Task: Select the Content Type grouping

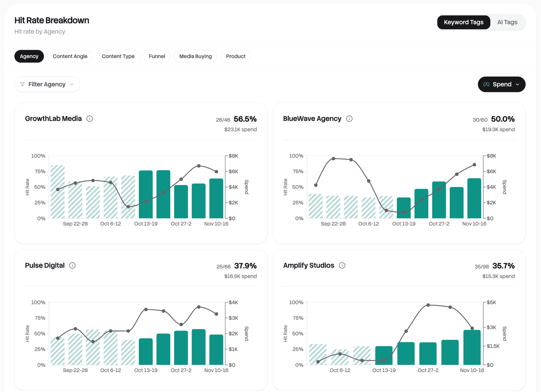Action: [118, 56]
